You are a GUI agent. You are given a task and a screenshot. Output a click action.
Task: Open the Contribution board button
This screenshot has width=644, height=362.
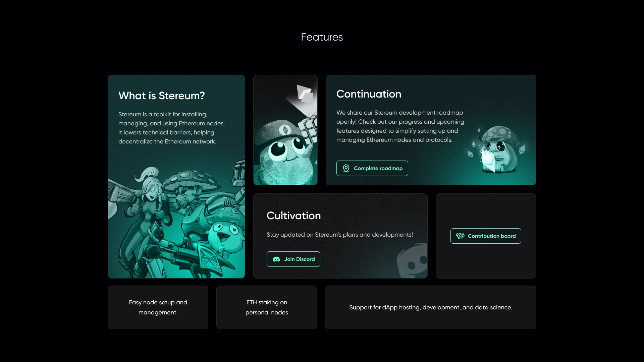(491, 236)
